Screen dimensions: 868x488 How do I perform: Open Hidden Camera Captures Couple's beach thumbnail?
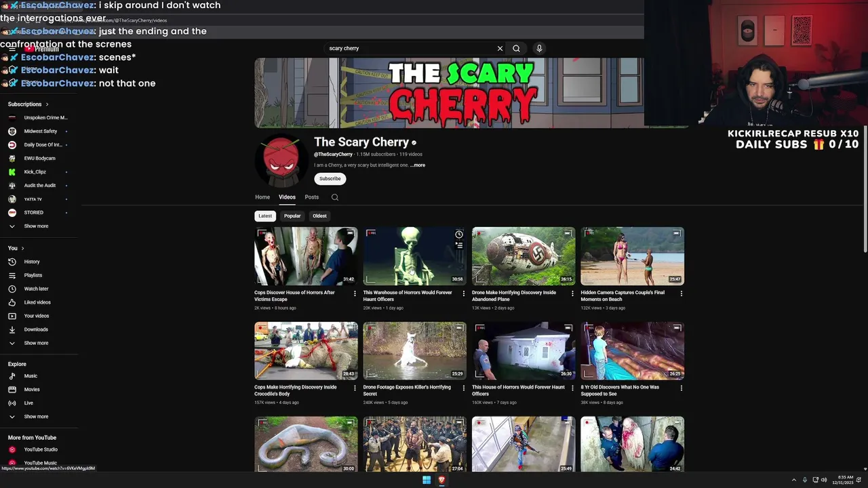[x=632, y=256]
